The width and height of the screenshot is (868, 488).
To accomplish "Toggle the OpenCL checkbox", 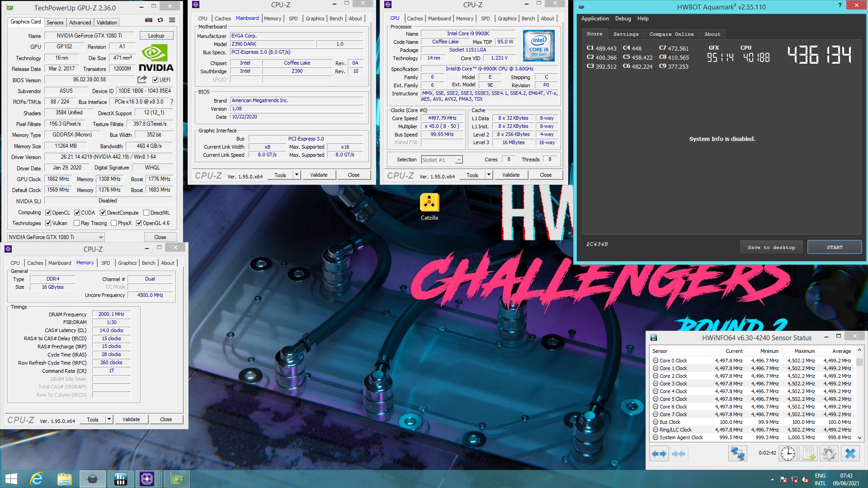I will pyautogui.click(x=48, y=213).
